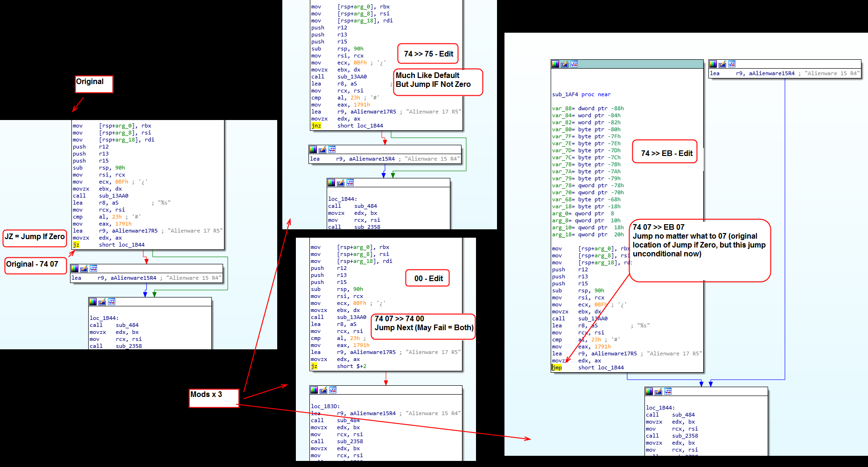
Task: Click 'aAlienware17R5' operand in the Original graph
Action: point(134,231)
